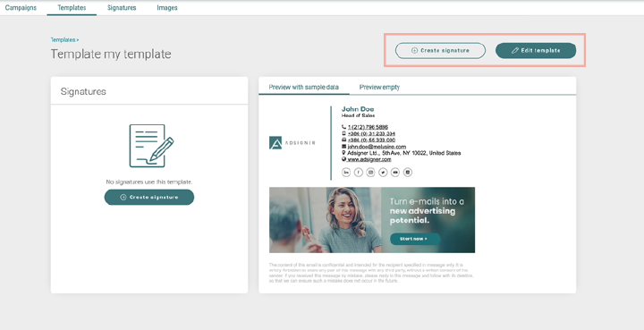Click the Start now banner button
Viewport: 644px width, 330px height.
(x=415, y=239)
